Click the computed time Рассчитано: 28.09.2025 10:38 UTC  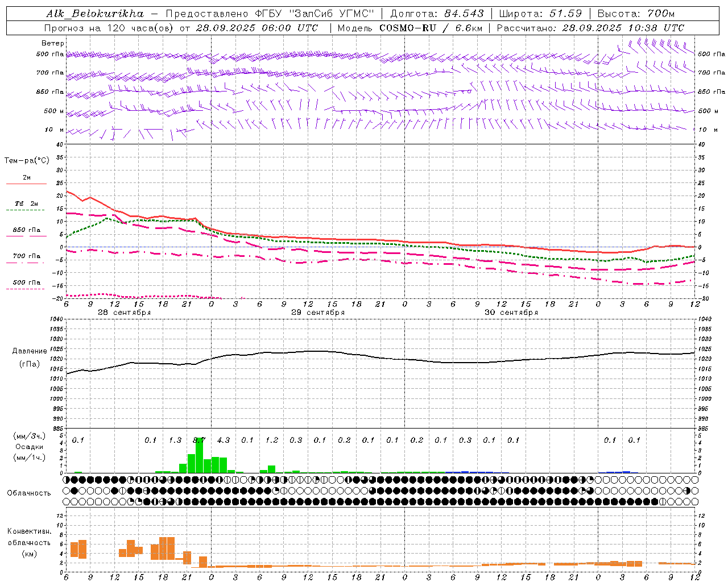pyautogui.click(x=590, y=28)
